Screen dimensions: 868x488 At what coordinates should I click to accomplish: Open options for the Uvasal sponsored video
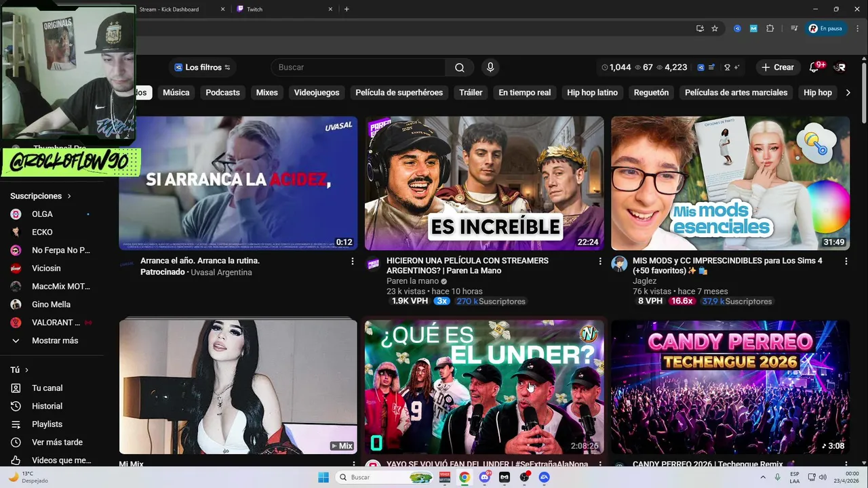pos(352,261)
